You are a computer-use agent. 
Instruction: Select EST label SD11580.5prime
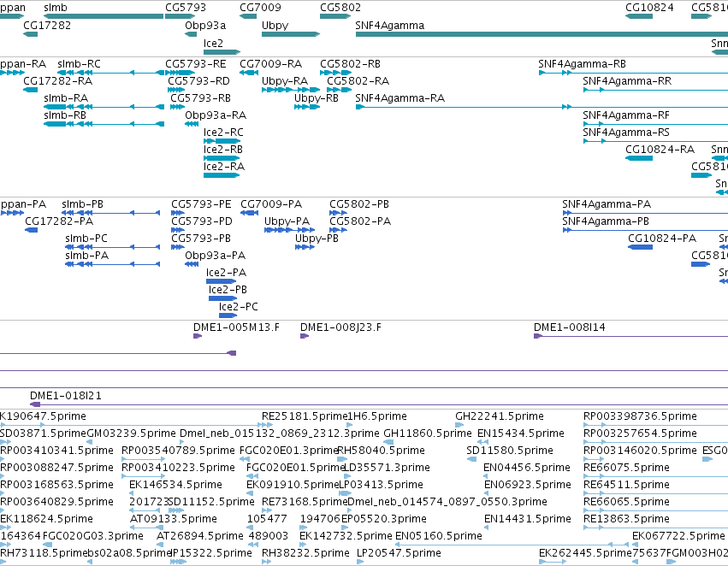(x=510, y=451)
